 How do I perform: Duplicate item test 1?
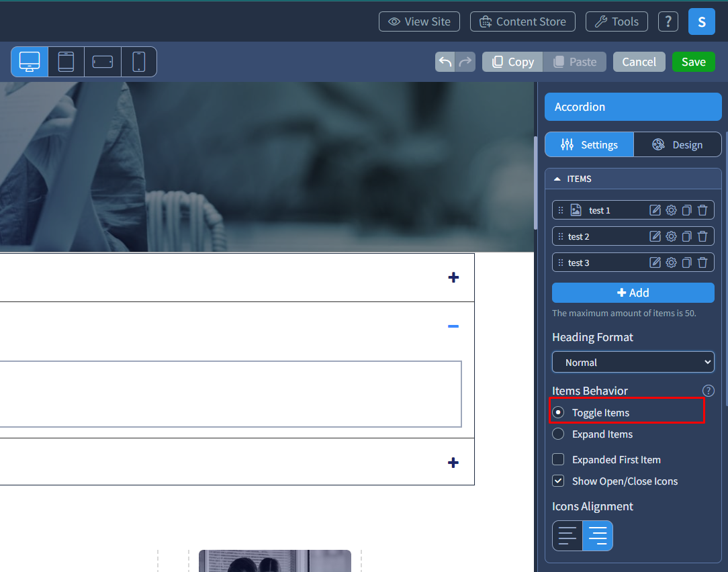686,209
